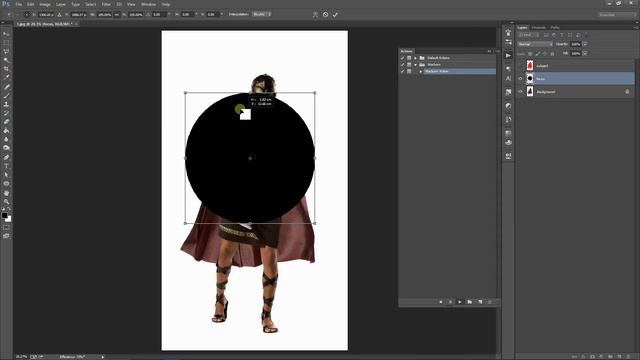Open the layer blend mode dropdown

[535, 44]
